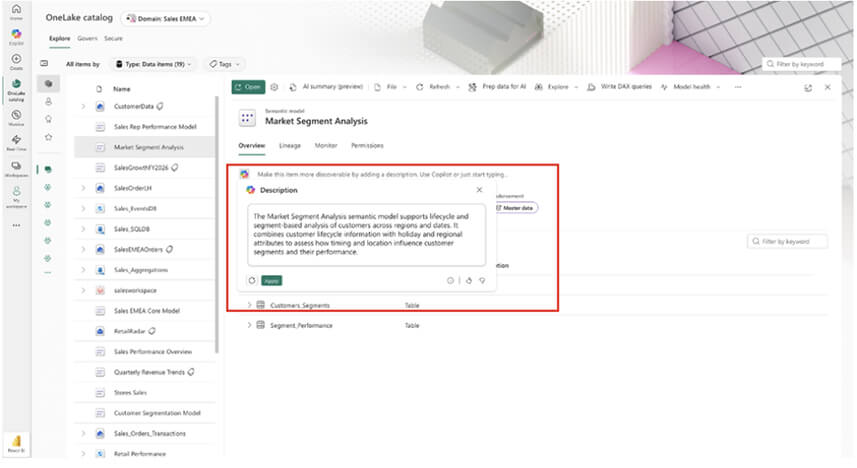Open the toolbar overflow ellipsis menu
Viewport: 857px width, 468px height.
738,87
